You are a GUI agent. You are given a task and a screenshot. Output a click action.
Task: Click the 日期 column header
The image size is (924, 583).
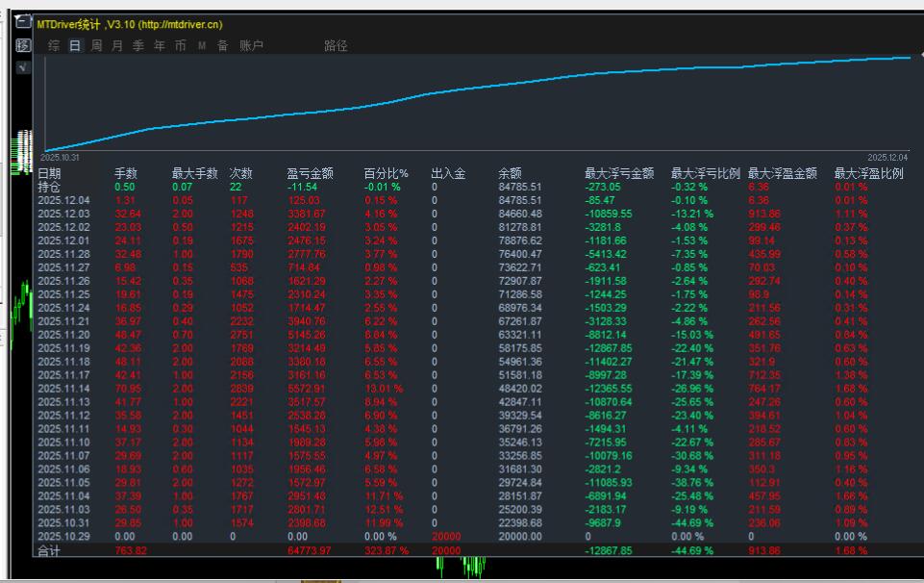tap(49, 173)
